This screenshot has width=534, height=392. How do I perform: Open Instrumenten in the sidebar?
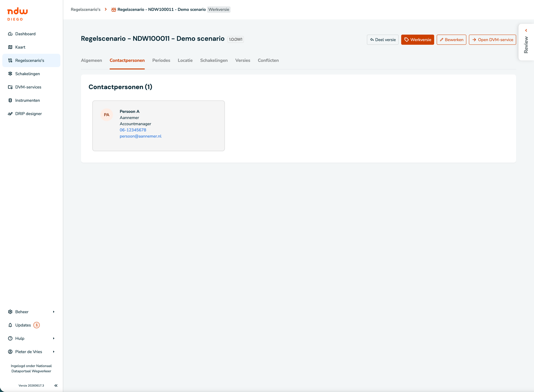pyautogui.click(x=31, y=100)
